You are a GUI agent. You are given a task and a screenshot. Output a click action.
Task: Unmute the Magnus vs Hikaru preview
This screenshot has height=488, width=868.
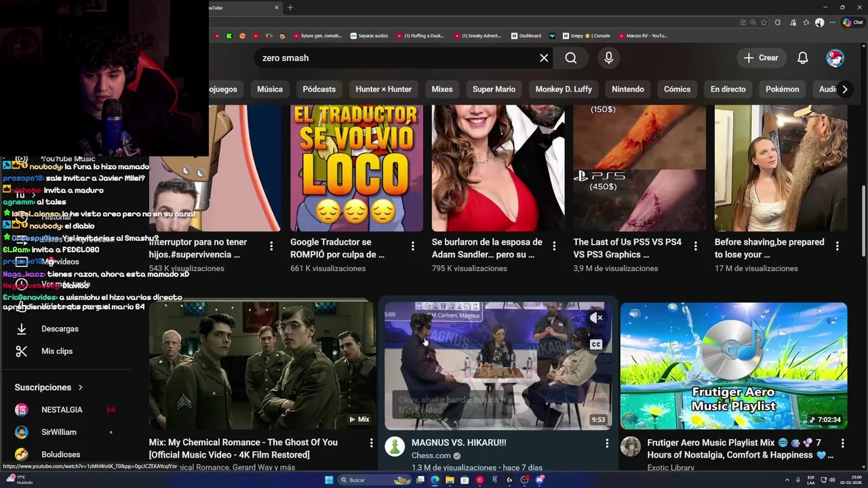[596, 317]
